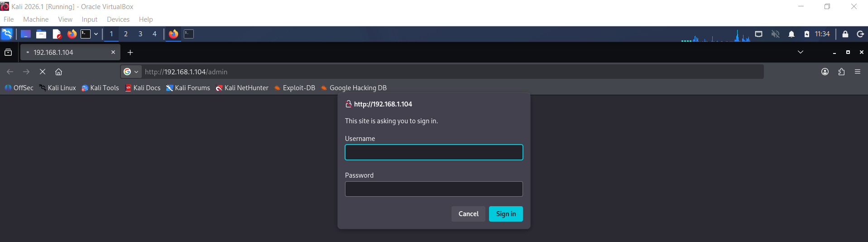The width and height of the screenshot is (868, 242).
Task: Click the power manager battery icon
Action: click(x=807, y=34)
